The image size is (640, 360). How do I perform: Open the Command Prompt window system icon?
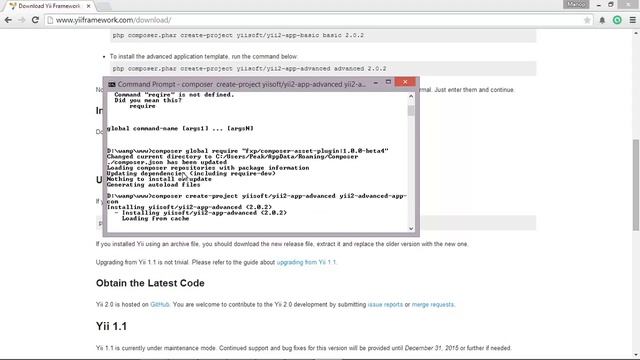pyautogui.click(x=111, y=84)
